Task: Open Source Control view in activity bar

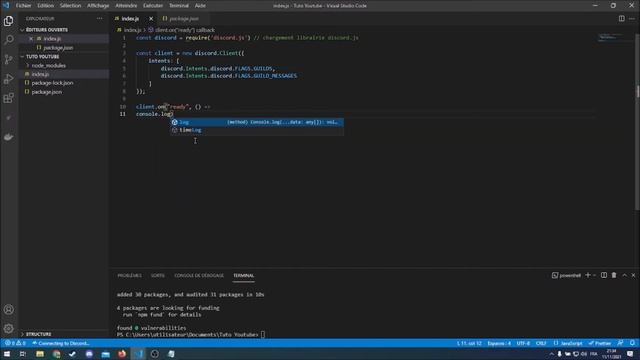Action: pos(9,60)
